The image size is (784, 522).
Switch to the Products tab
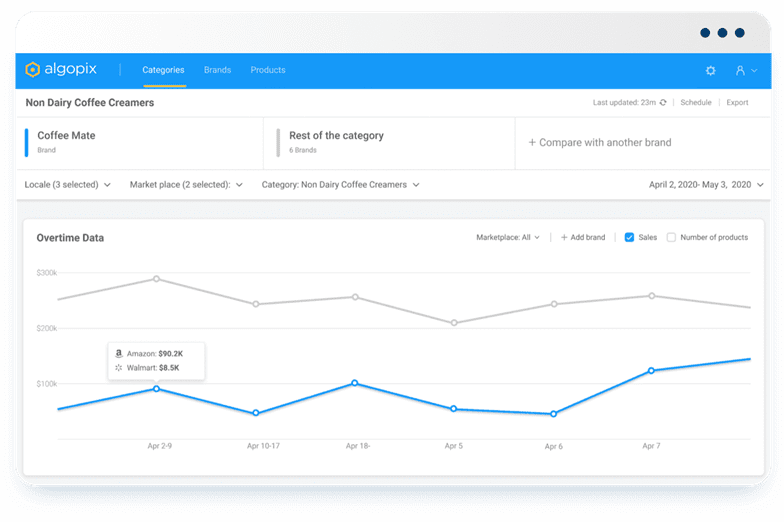[268, 70]
